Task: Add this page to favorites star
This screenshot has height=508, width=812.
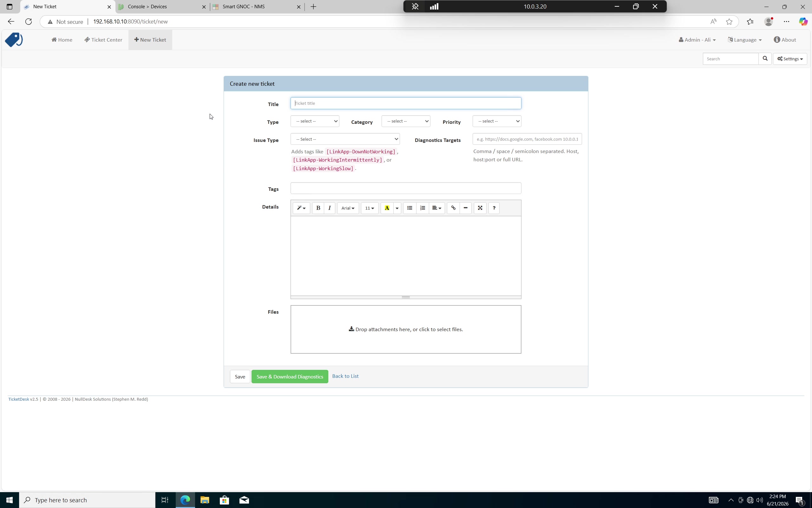Action: [x=729, y=22]
